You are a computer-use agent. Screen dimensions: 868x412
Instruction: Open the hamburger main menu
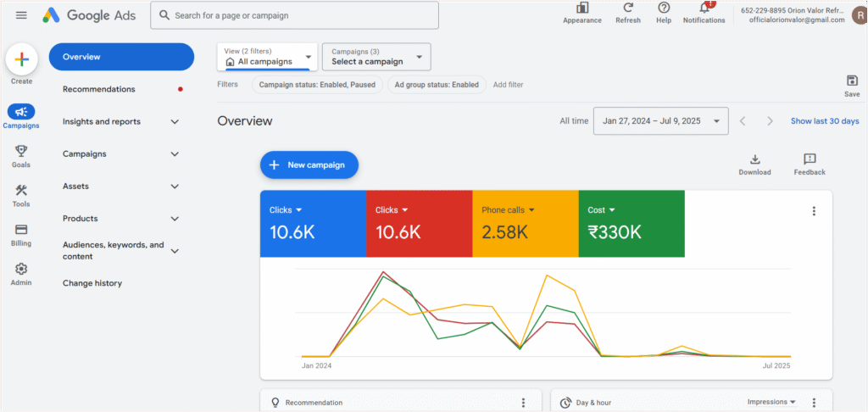point(21,15)
